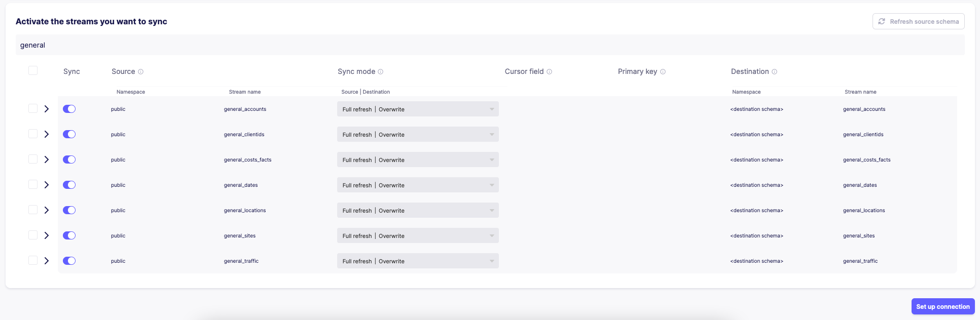Click '<destination schema>' in general_sites row

tap(756, 236)
